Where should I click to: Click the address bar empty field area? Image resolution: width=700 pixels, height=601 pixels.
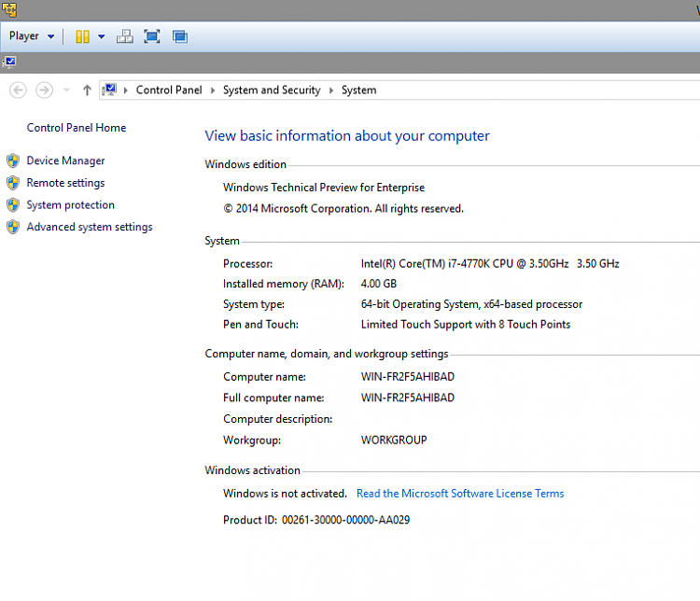tap(536, 91)
